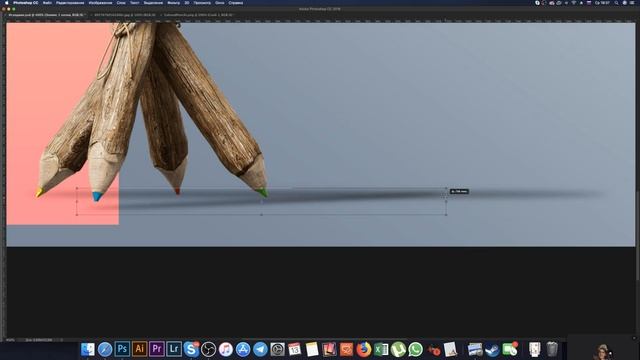Screen dimensions: 640x360
Task: Open Calendar from the dock
Action: tap(295, 349)
